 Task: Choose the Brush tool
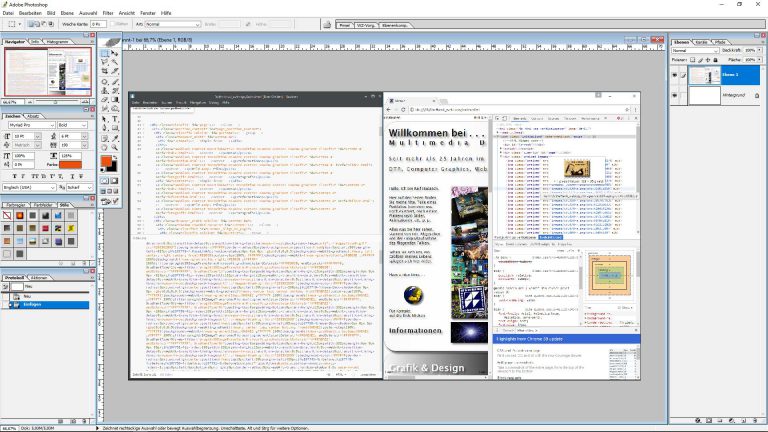(x=115, y=81)
